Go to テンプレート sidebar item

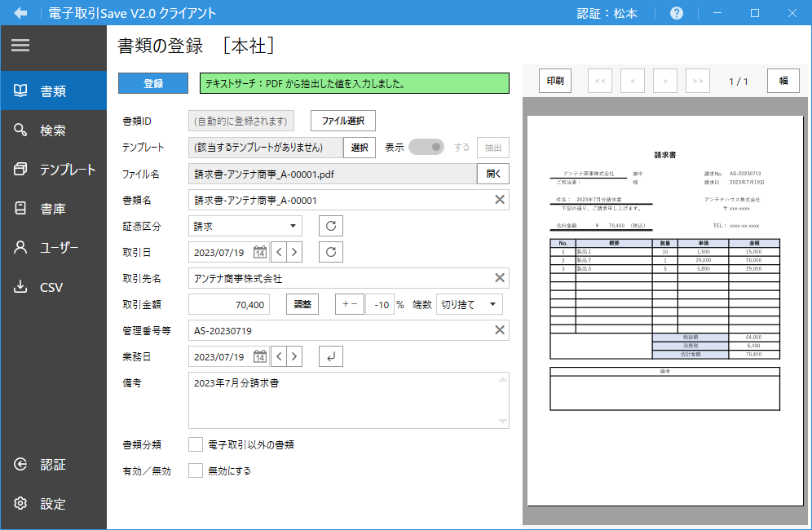53,170
